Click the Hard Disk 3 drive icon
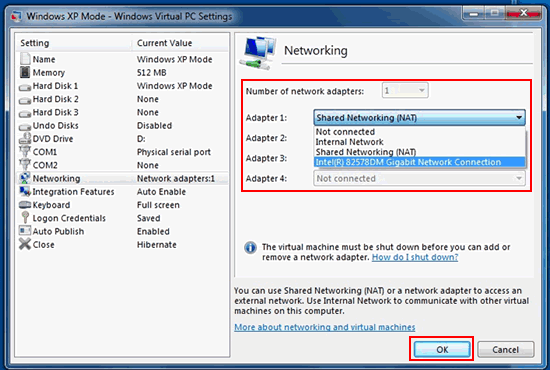This screenshot has width=550, height=370. (x=25, y=114)
